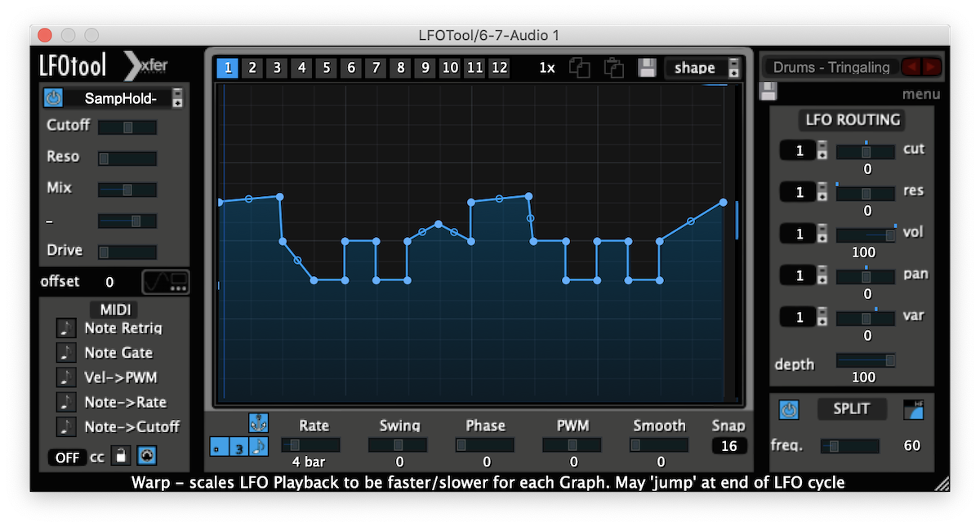Select graph tab 8
980x527 pixels.
pos(400,68)
